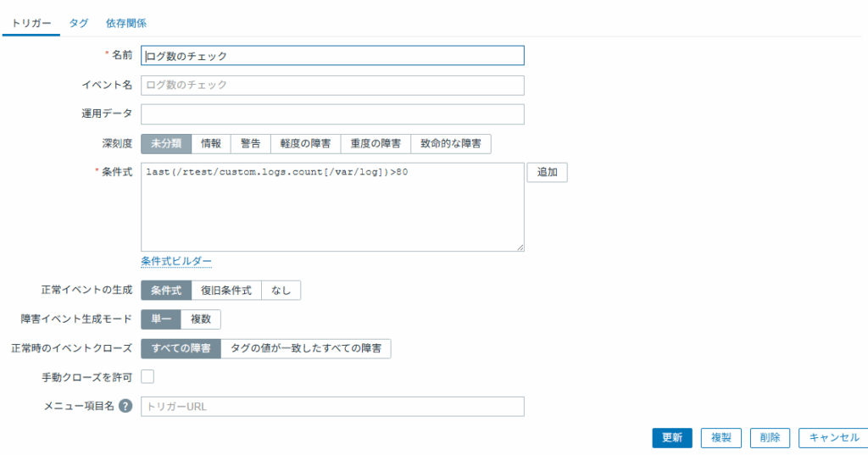Click the 追加 button beside expression
Screen dimensions: 868x455
547,172
